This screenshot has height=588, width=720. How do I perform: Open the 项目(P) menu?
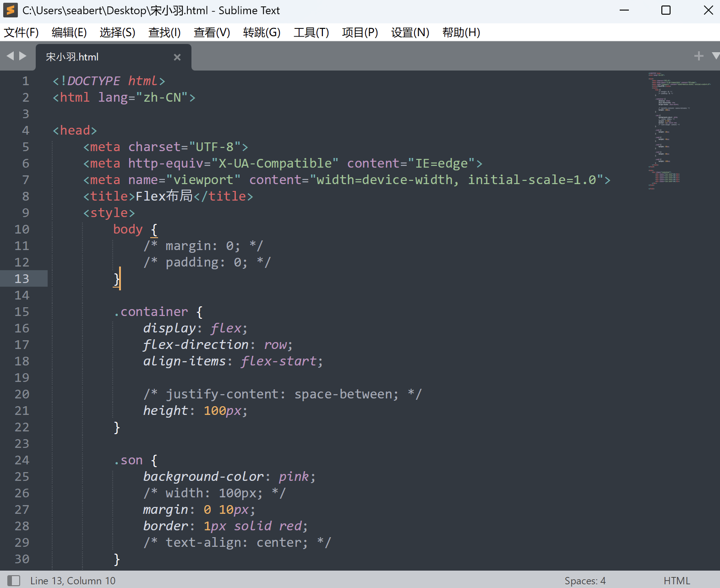click(360, 33)
